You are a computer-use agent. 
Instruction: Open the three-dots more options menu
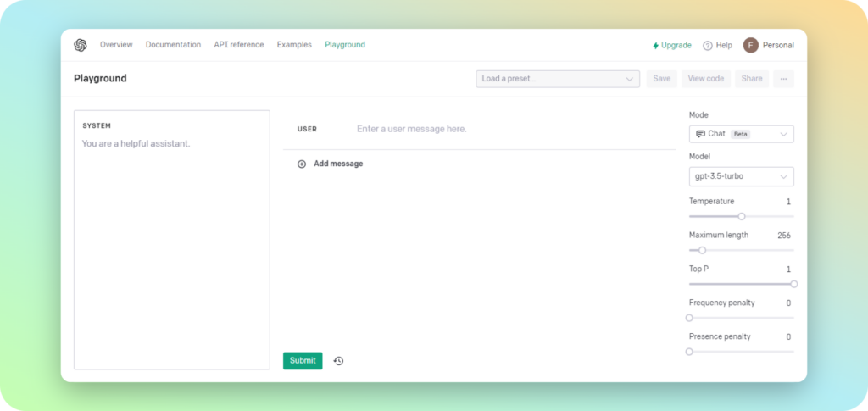pos(783,79)
